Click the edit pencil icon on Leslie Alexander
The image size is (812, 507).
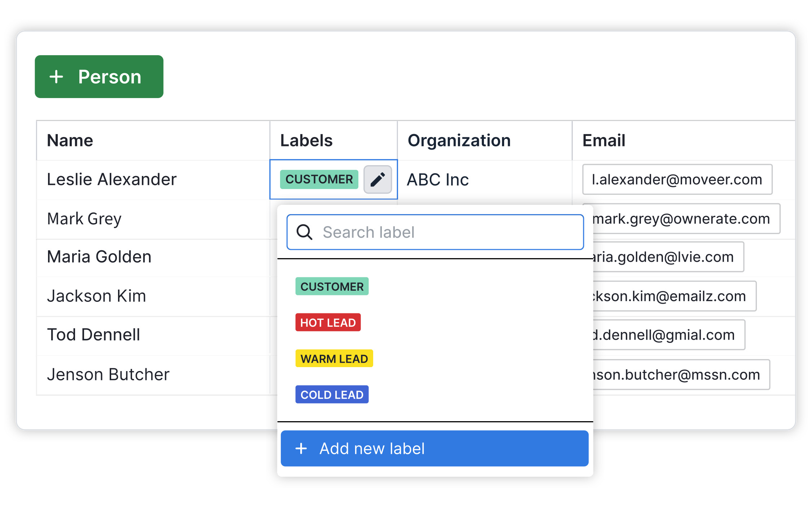[377, 179]
